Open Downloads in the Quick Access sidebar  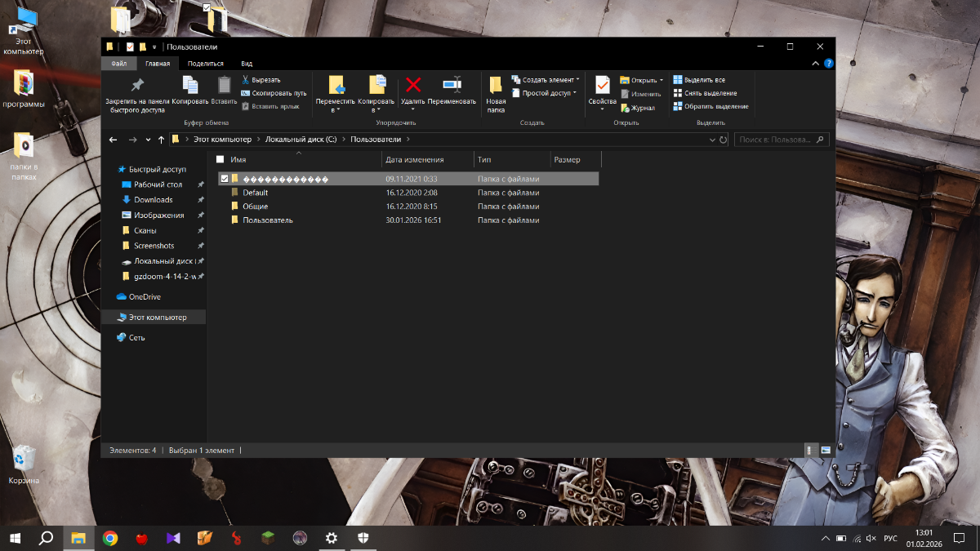[x=153, y=200]
